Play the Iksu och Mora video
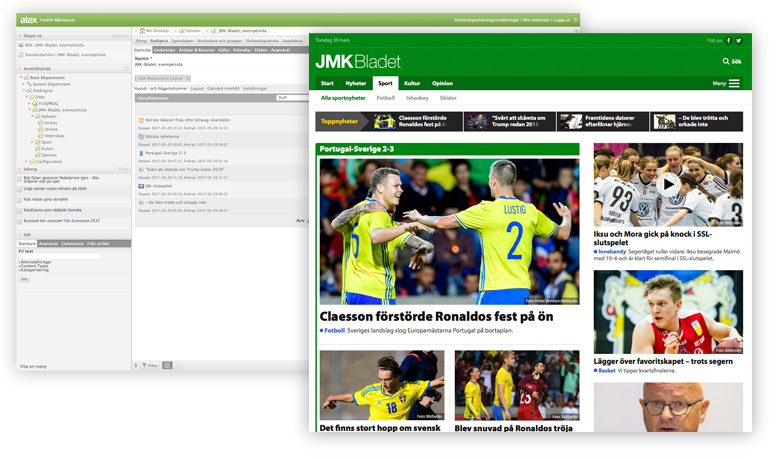Image resolution: width=780 pixels, height=460 pixels. pyautogui.click(x=668, y=184)
